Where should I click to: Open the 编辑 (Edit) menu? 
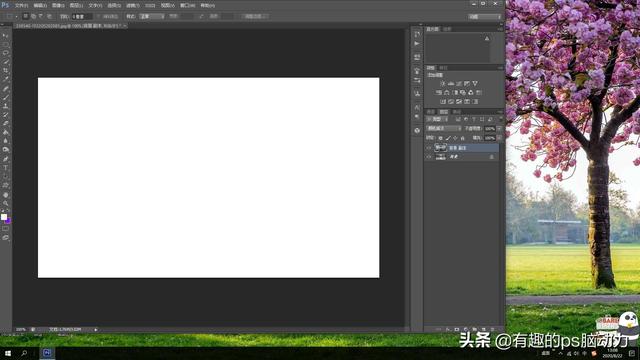click(40, 5)
